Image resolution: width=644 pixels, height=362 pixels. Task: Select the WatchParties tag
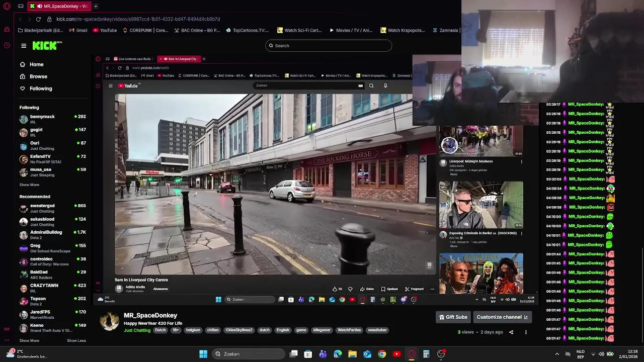(349, 330)
